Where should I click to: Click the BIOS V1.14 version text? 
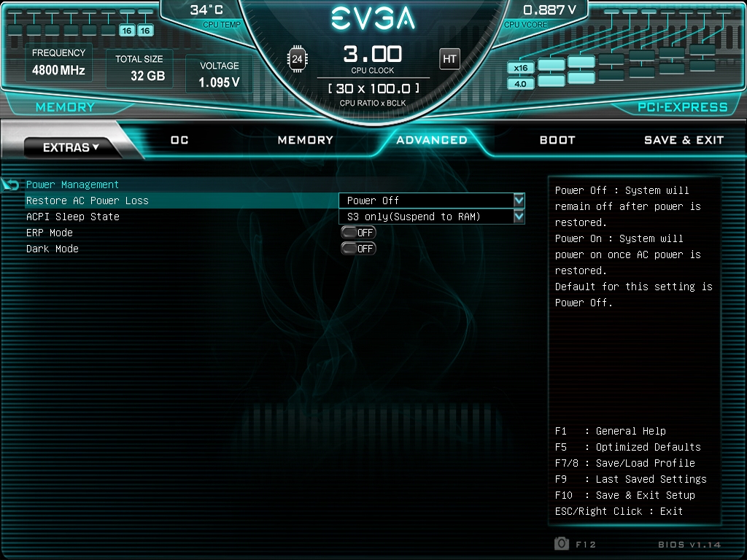(x=689, y=544)
